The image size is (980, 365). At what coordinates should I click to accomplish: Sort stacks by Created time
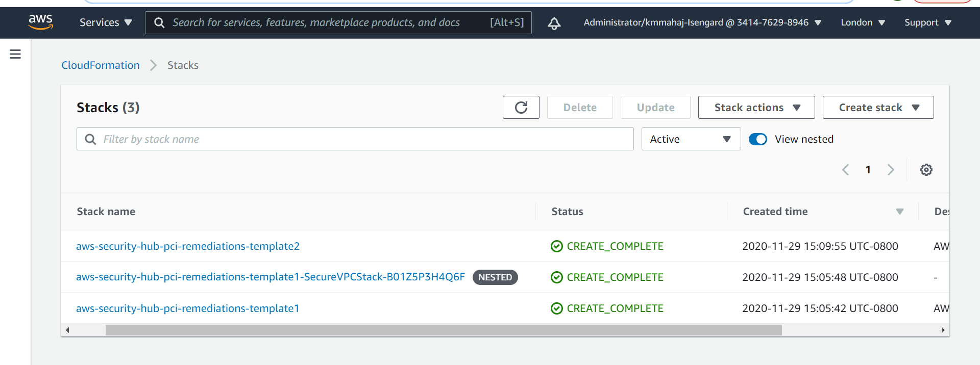click(900, 212)
